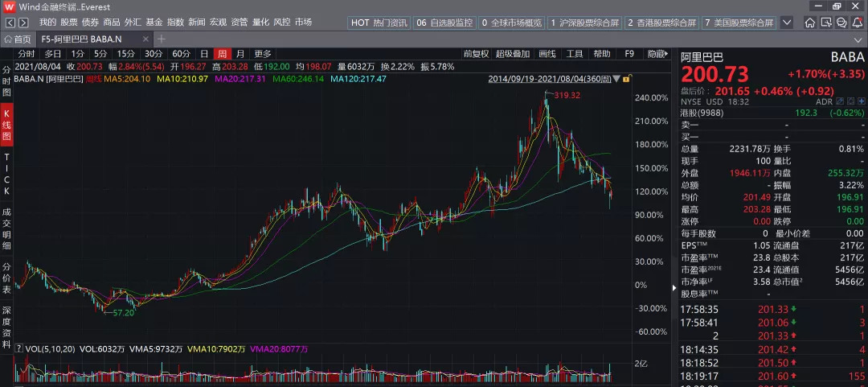Open the notification bell icon

[857, 23]
